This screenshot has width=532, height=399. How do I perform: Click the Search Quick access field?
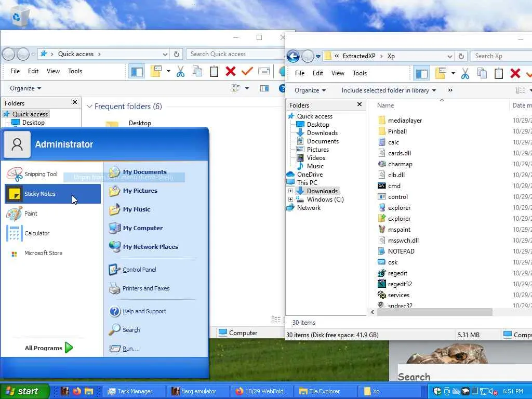[235, 54]
